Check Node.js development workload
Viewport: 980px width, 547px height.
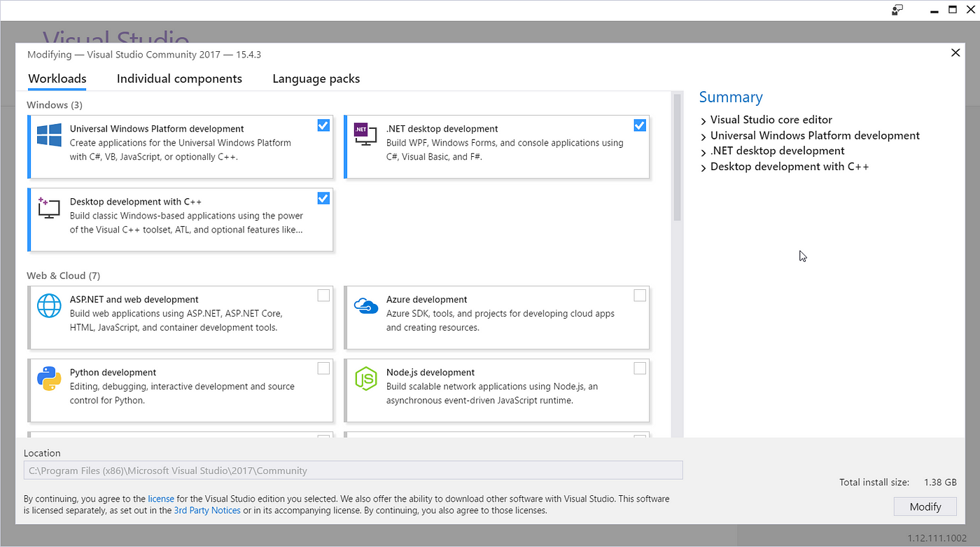640,368
